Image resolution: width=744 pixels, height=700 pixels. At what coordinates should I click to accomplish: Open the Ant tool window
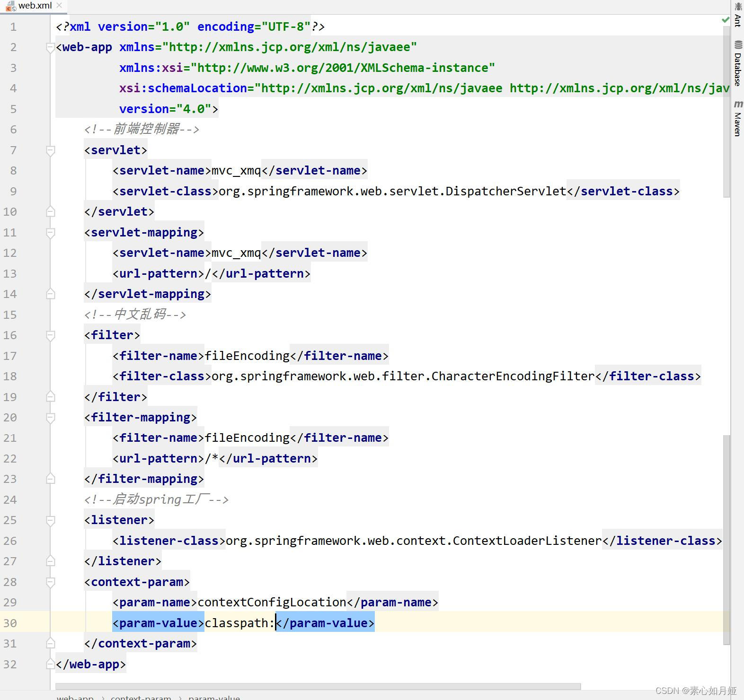tap(738, 15)
